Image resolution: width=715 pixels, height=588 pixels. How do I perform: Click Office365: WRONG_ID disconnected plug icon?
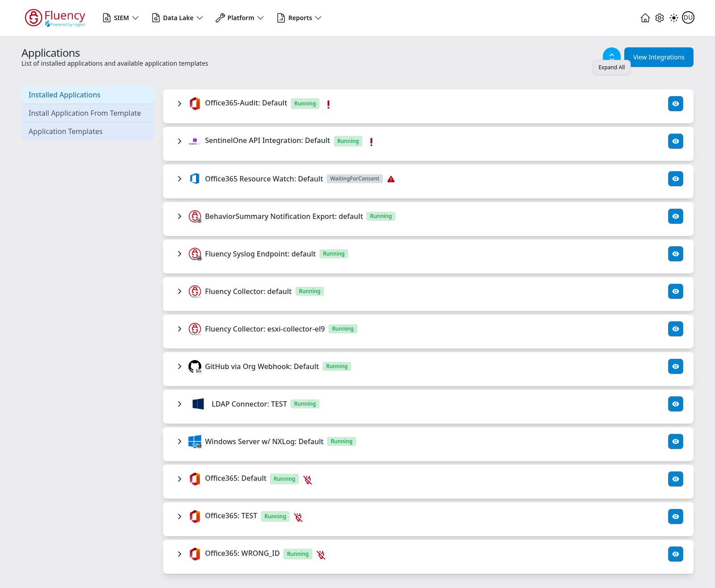321,554
